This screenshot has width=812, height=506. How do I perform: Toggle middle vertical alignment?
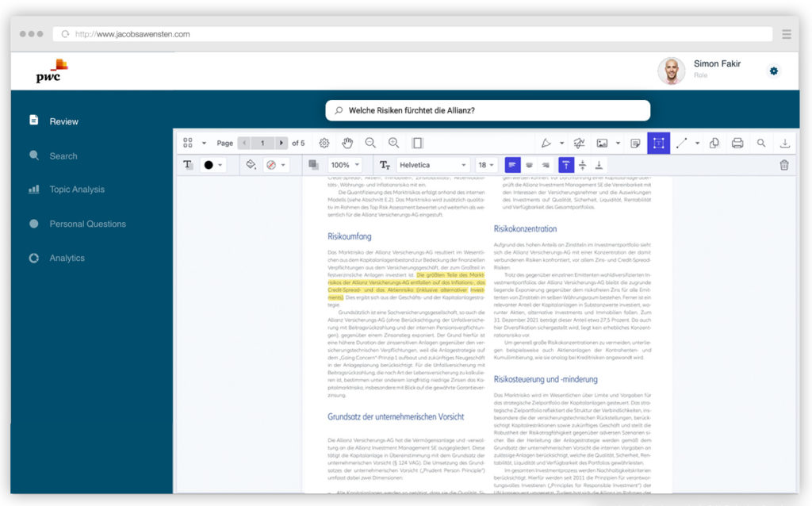[583, 165]
